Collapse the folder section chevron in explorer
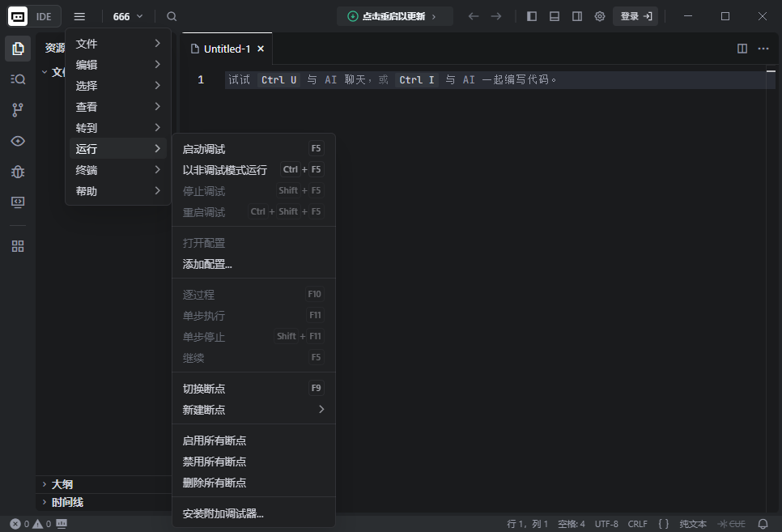 tap(45, 72)
